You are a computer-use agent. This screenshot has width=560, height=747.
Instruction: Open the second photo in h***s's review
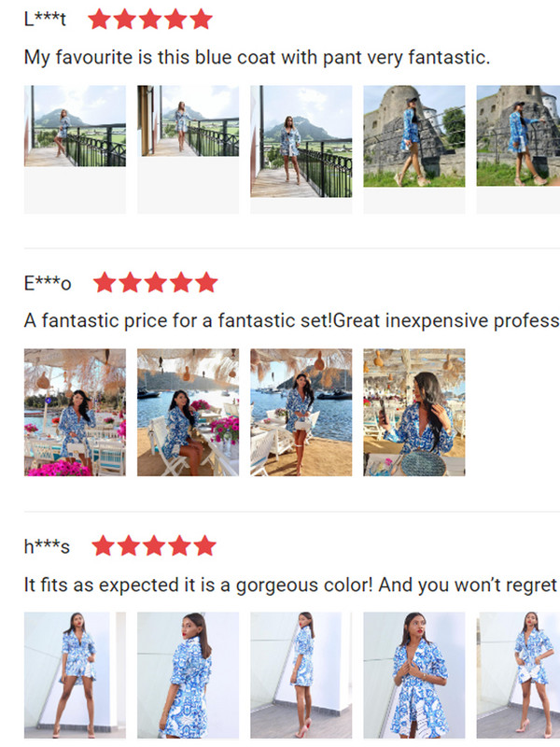[188, 675]
